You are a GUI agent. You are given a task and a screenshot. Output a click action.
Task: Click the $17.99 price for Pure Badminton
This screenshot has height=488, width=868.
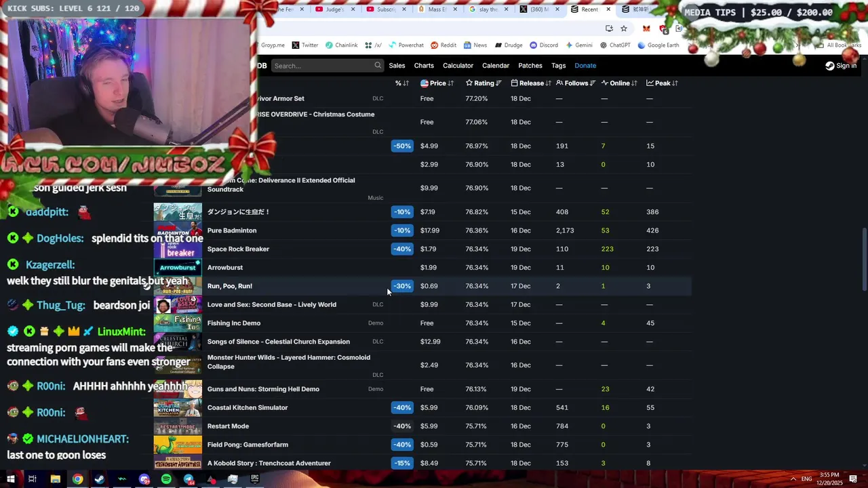[429, 230]
